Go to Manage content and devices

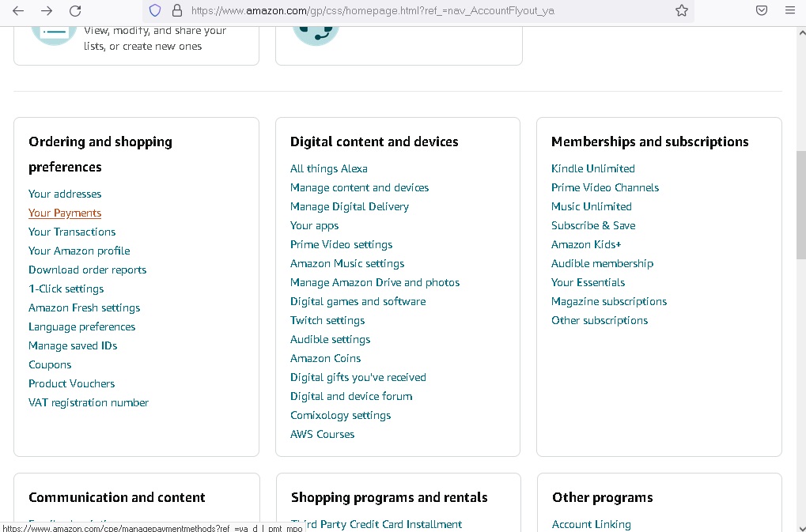(359, 188)
